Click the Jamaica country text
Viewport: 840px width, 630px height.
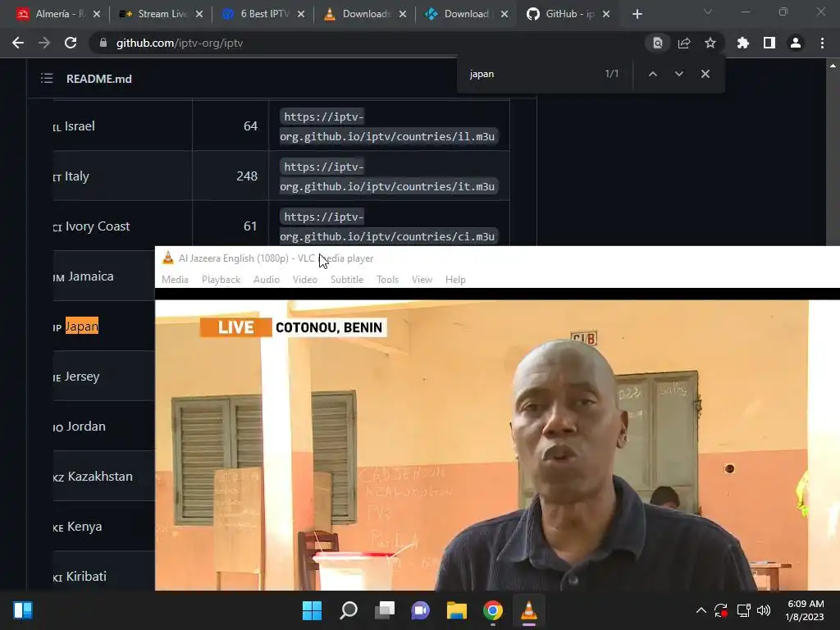pos(90,276)
